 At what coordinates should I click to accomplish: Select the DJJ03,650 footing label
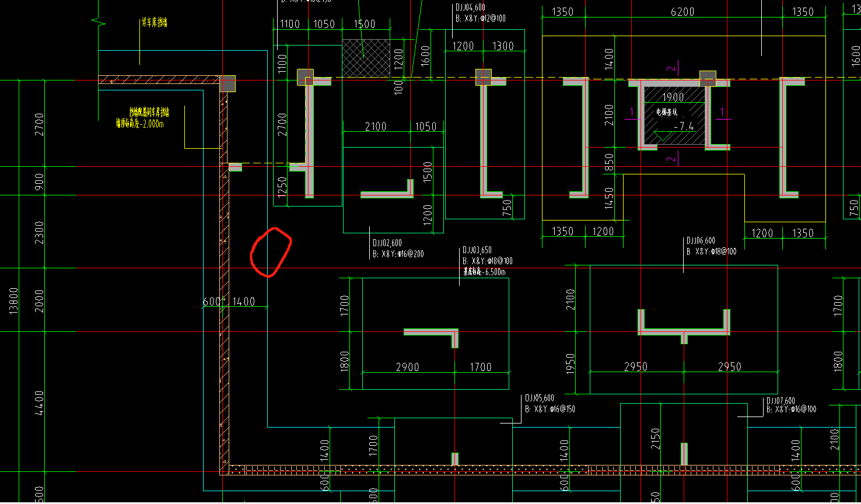click(477, 250)
